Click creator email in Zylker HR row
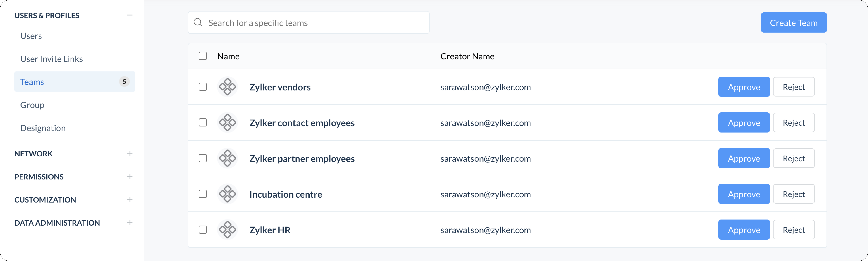The height and width of the screenshot is (261, 868). pyautogui.click(x=486, y=230)
